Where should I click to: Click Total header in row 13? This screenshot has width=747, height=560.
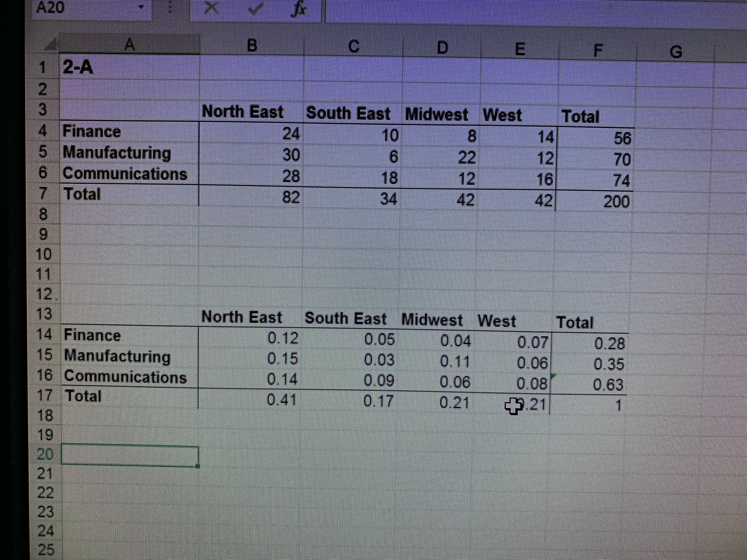tap(574, 322)
